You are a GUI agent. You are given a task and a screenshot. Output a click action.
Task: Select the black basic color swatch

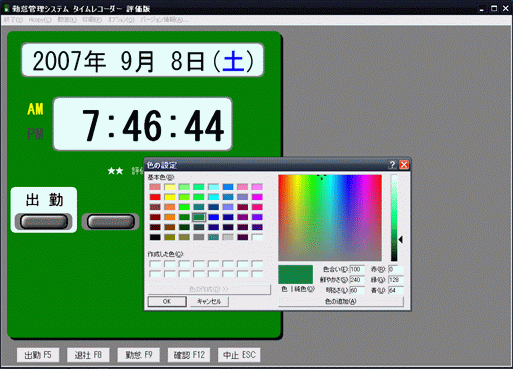pyautogui.click(x=155, y=237)
